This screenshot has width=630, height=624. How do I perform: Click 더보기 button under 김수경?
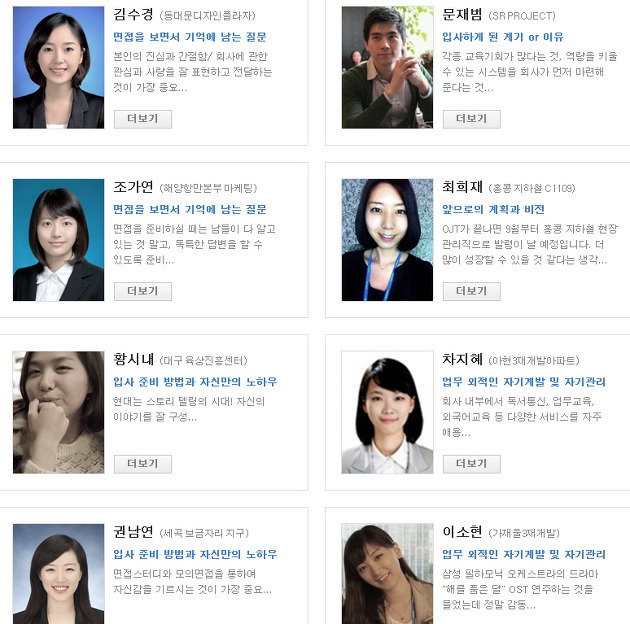(x=143, y=119)
